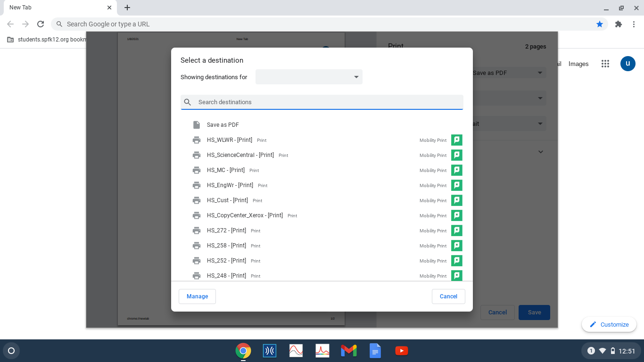This screenshot has height=362, width=644.
Task: Select HS_272 printer destination
Action: tap(226, 230)
